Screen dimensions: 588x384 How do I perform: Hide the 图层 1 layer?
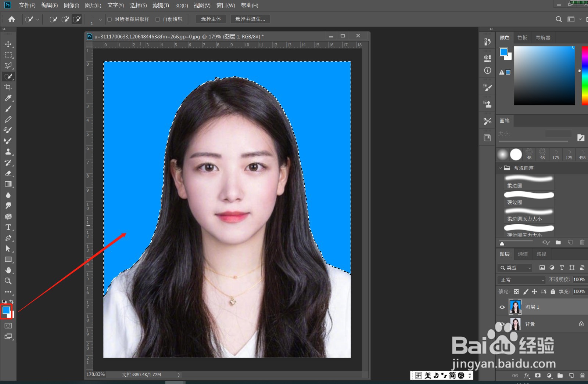click(502, 307)
